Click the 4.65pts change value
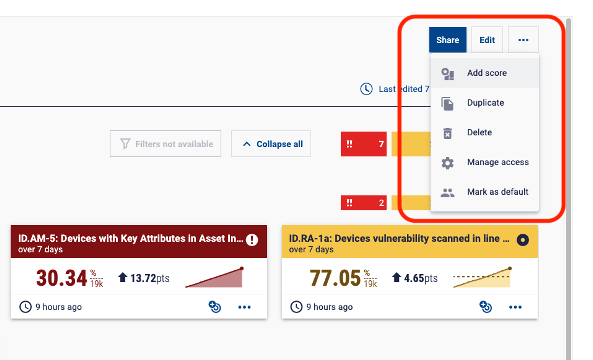This screenshot has width=593, height=360. pyautogui.click(x=421, y=278)
